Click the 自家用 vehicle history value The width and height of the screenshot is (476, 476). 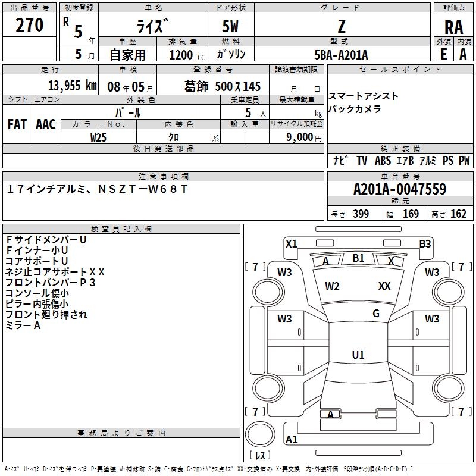[127, 55]
